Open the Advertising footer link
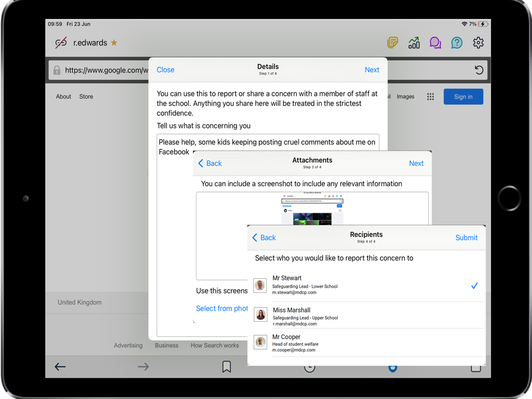 tap(128, 345)
